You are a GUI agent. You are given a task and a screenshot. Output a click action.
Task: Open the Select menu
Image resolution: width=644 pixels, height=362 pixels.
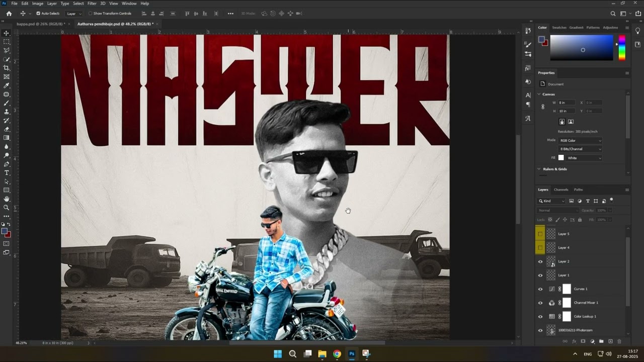point(78,4)
